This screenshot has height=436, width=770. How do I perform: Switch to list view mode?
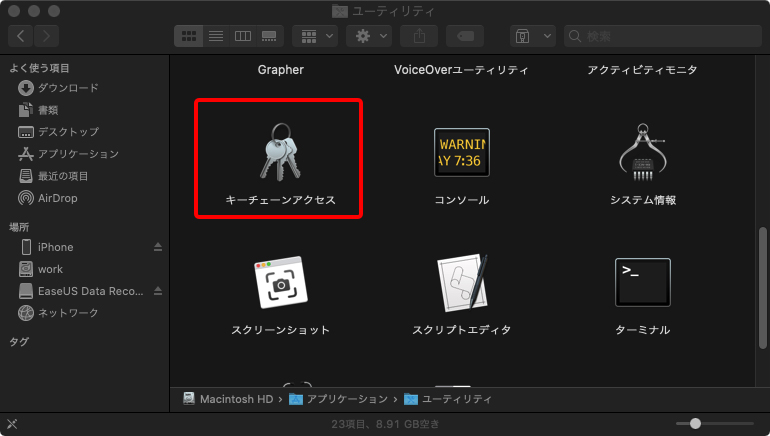point(215,36)
